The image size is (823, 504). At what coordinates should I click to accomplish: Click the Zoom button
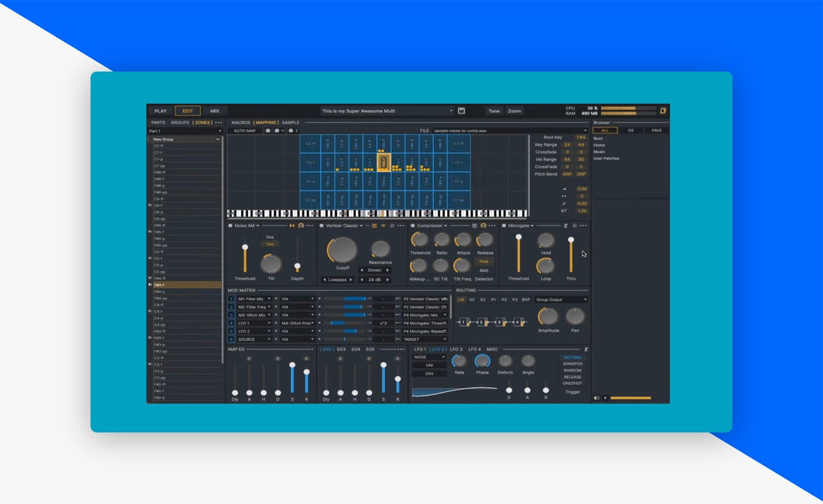point(515,111)
